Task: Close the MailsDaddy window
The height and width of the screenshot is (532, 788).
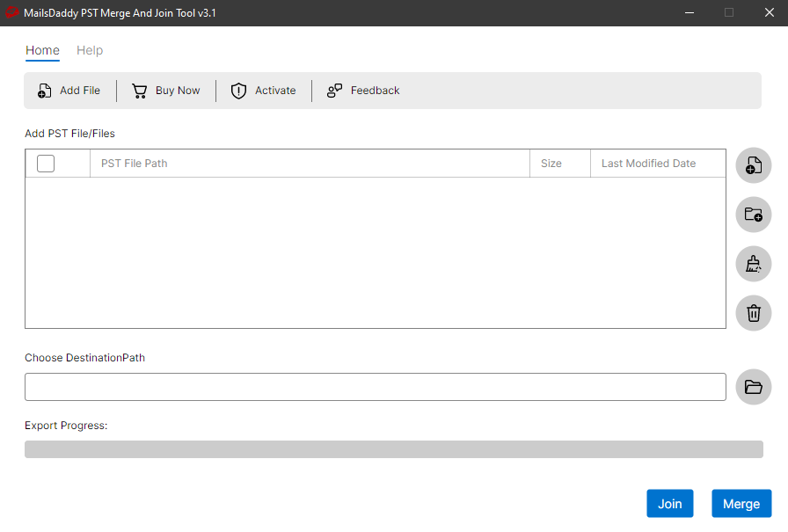Action: coord(769,12)
